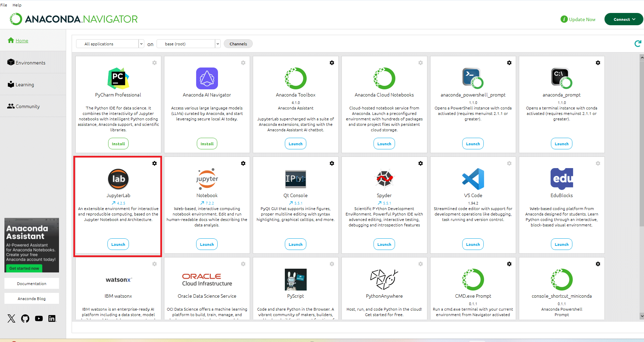Open settings gear on Spyder tile
This screenshot has width=644, height=342.
pos(420,163)
